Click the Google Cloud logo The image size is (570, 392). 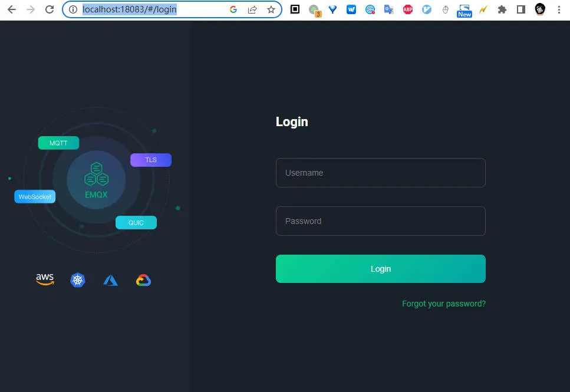click(x=143, y=281)
